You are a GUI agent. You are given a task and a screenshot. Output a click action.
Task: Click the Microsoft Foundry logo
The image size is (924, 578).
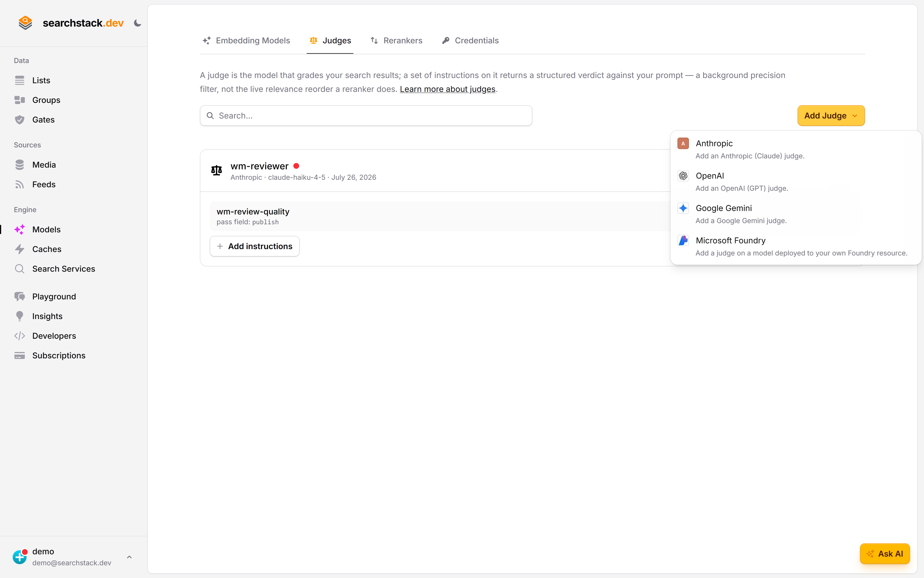(683, 240)
